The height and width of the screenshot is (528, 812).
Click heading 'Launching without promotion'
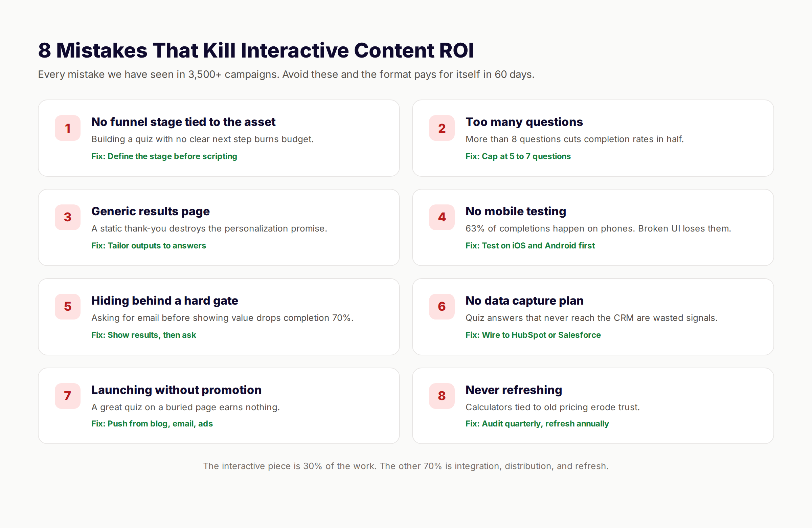176,390
